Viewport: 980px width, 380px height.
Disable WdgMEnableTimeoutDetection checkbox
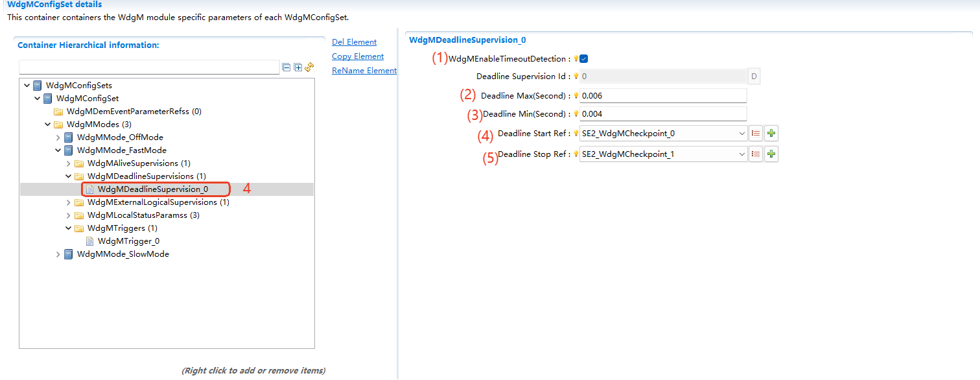[584, 59]
